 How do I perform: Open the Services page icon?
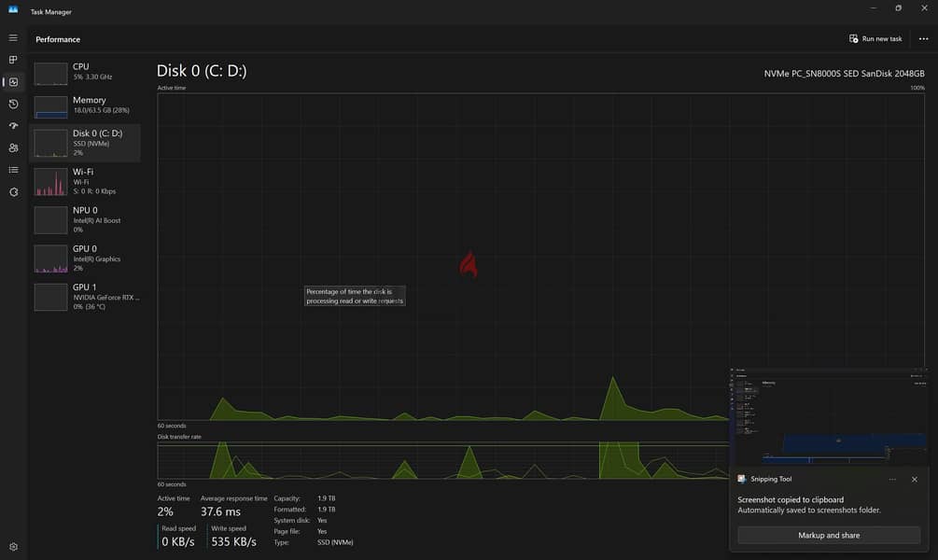[x=13, y=192]
